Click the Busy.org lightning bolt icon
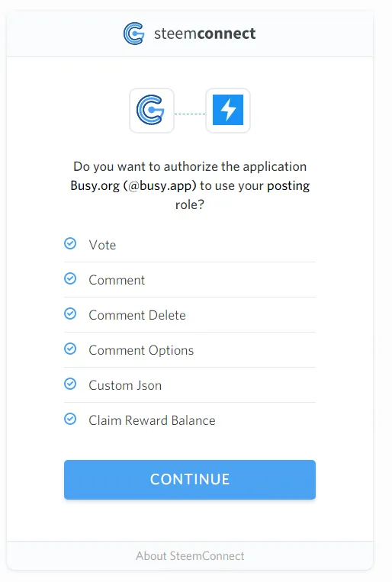Viewport: 392px width, 582px height. 228,111
